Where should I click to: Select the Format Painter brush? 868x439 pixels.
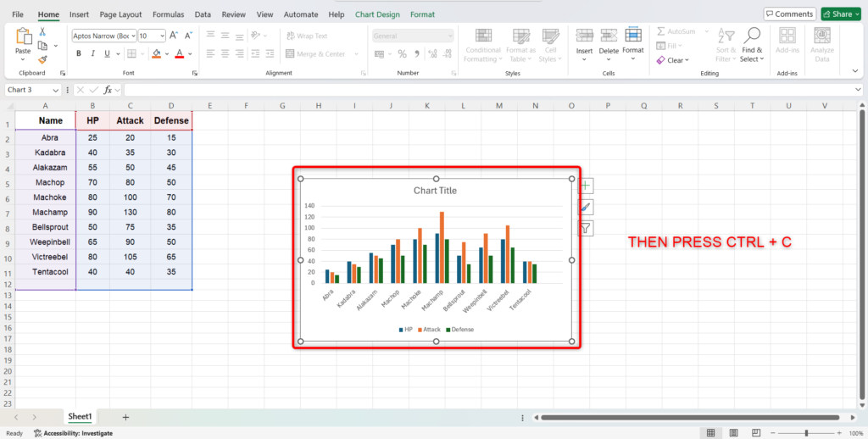(42, 60)
